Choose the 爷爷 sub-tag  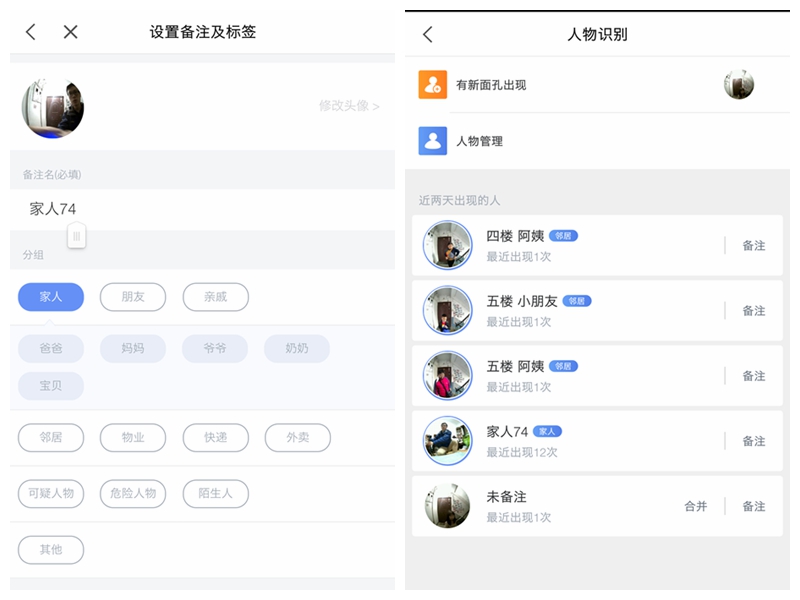point(215,348)
